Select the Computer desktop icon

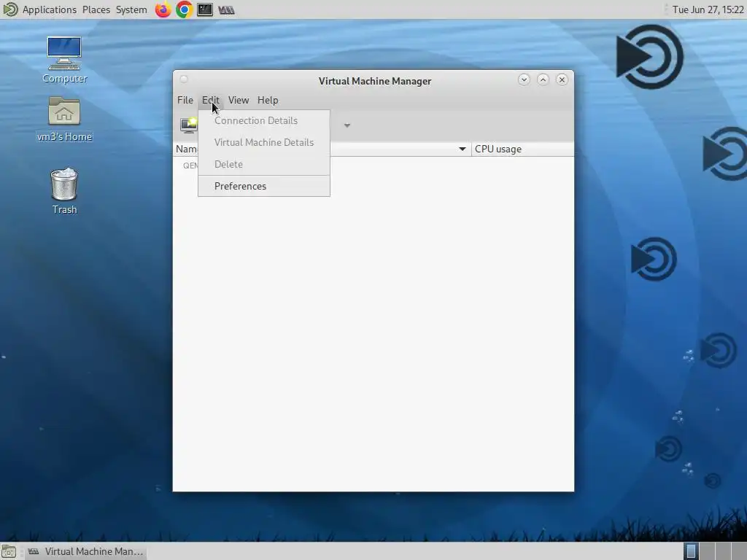64,61
